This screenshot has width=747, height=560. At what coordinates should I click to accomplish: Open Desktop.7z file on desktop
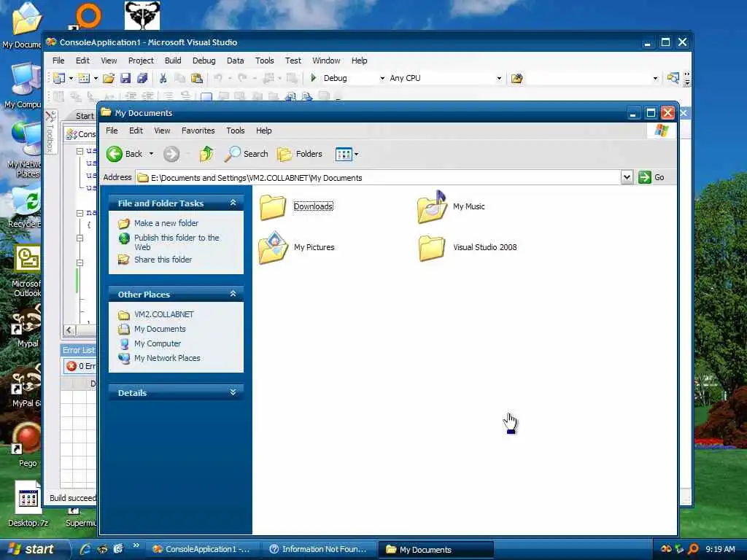(28, 504)
